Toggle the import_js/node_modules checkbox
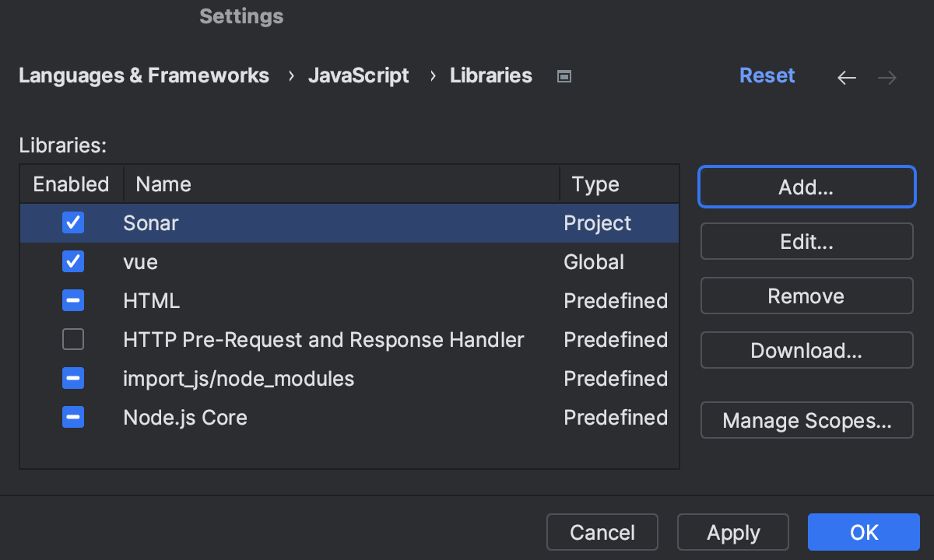The height and width of the screenshot is (560, 934). (x=72, y=378)
